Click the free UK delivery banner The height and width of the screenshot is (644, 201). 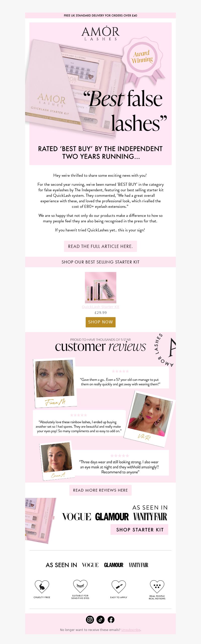point(100,15)
